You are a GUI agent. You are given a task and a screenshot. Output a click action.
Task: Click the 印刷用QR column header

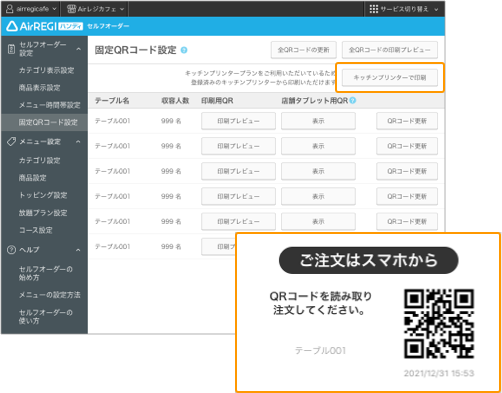217,101
